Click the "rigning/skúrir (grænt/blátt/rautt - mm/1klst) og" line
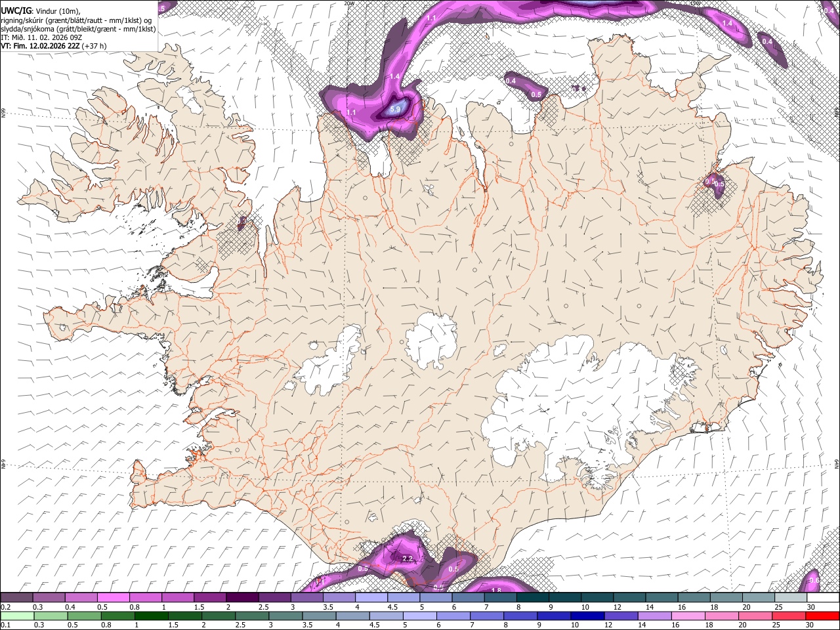The height and width of the screenshot is (630, 840). coord(75,20)
